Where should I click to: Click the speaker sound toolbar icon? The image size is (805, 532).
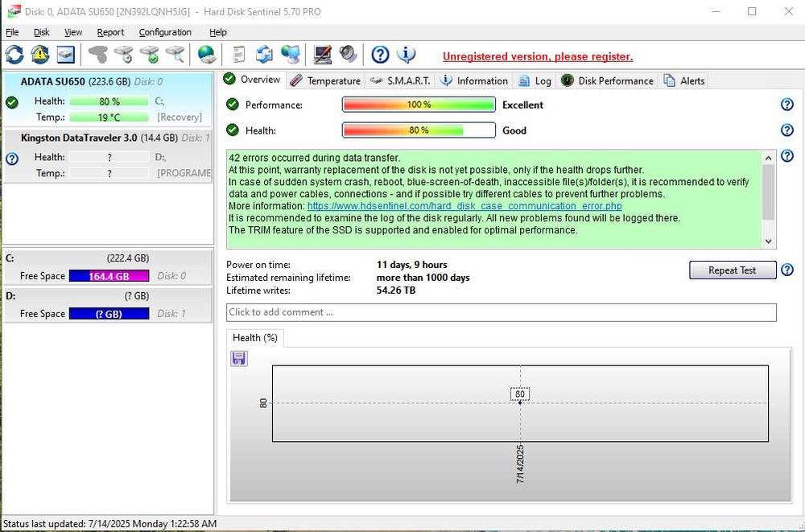(348, 54)
